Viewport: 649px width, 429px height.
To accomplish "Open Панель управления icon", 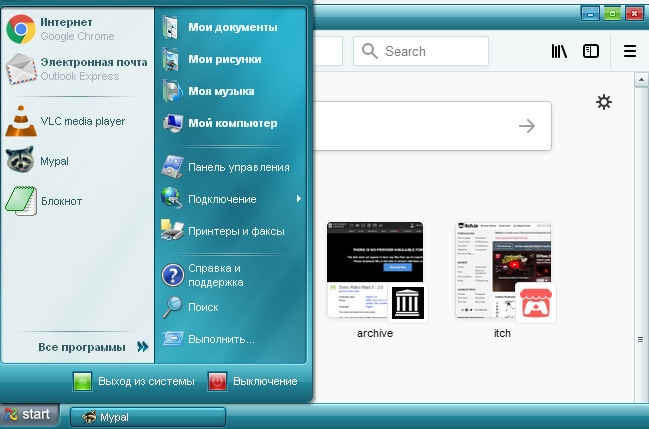I will click(x=172, y=166).
